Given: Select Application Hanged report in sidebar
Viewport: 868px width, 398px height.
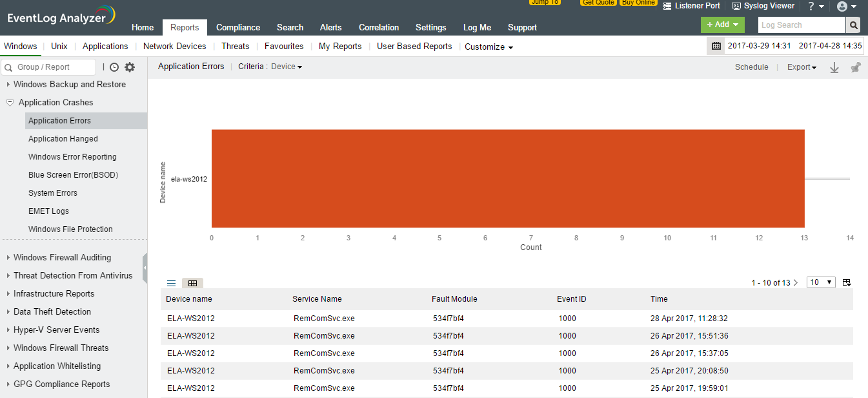Looking at the screenshot, I should [63, 139].
